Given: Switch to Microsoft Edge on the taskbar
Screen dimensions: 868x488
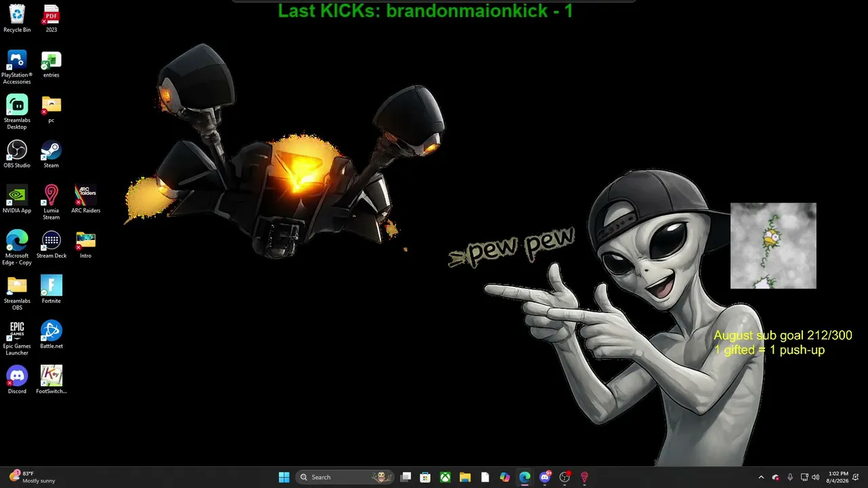Looking at the screenshot, I should [x=525, y=477].
